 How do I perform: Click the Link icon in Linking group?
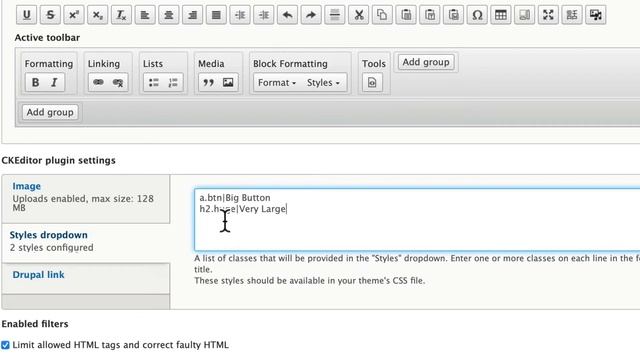click(x=98, y=82)
